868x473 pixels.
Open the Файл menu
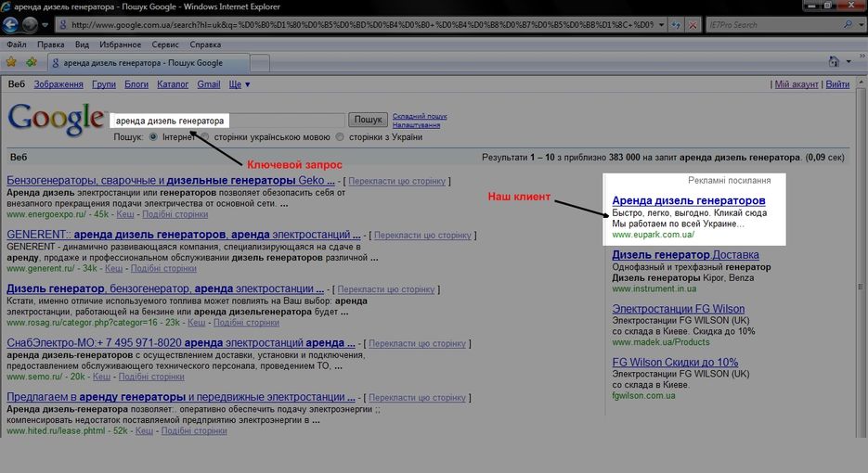(17, 45)
